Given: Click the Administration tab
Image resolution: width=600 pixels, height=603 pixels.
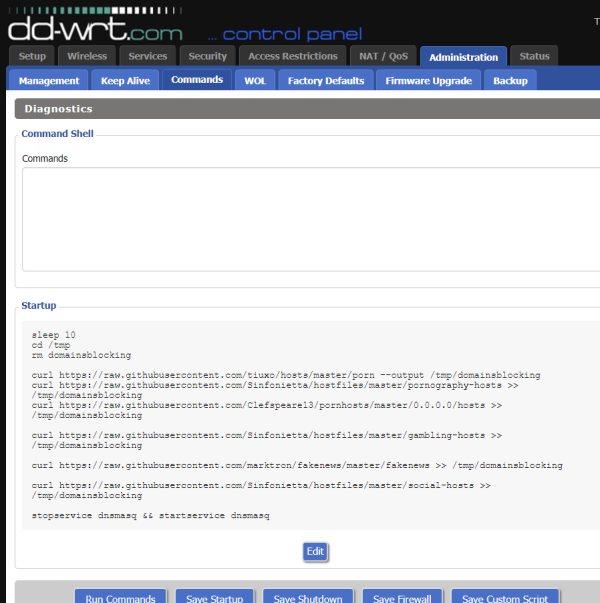Looking at the screenshot, I should tap(463, 57).
